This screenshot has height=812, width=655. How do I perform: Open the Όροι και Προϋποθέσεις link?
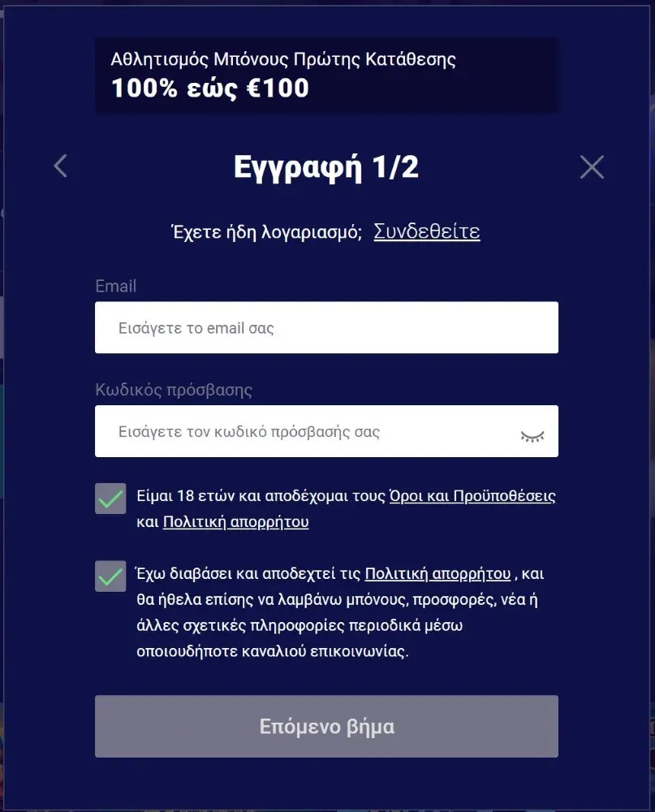472,496
